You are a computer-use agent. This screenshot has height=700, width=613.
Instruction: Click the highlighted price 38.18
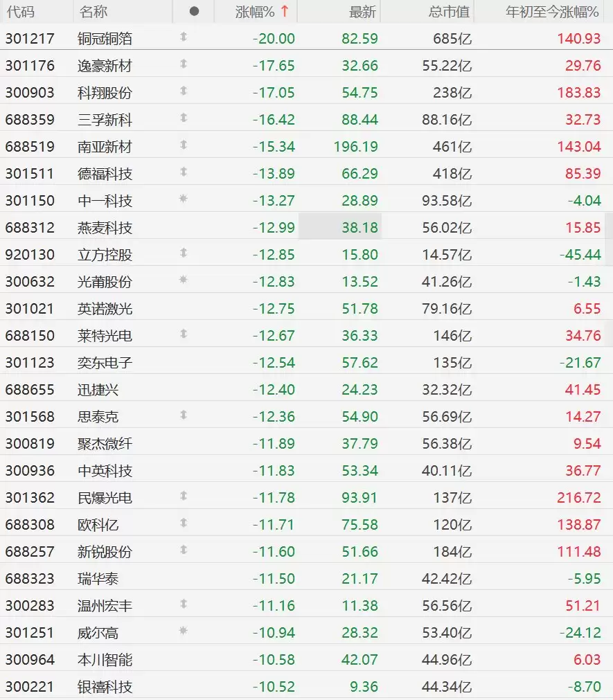pyautogui.click(x=360, y=228)
